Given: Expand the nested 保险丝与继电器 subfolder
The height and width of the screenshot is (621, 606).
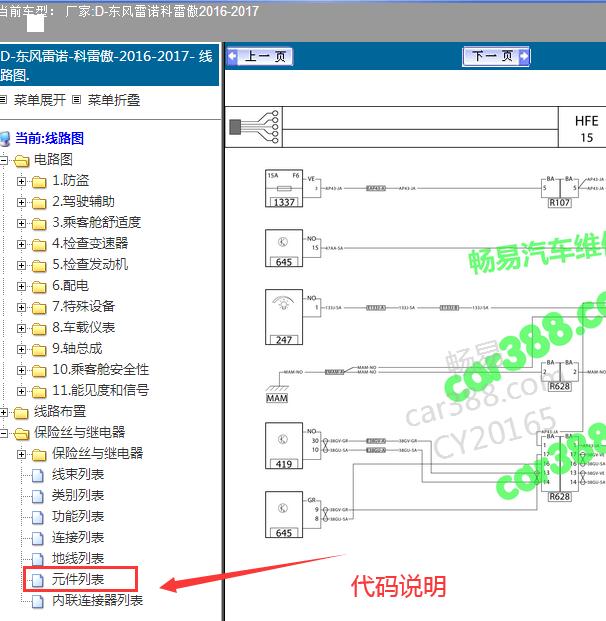Looking at the screenshot, I should [21, 454].
